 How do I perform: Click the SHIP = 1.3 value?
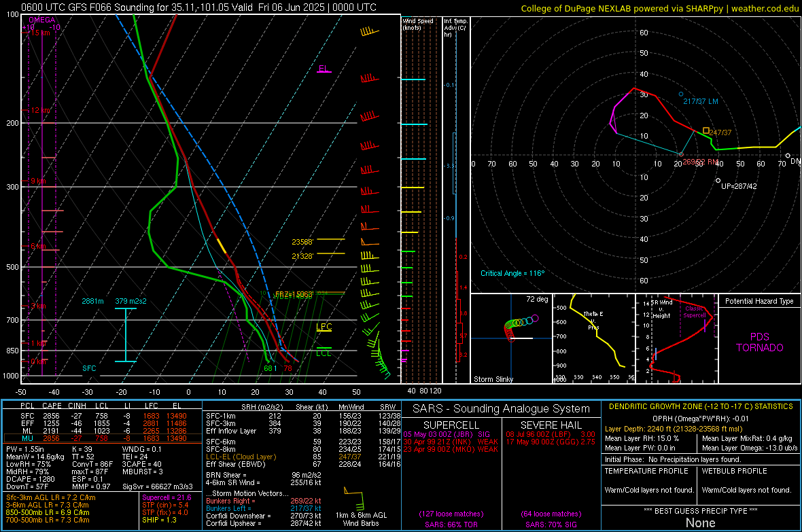[x=159, y=520]
